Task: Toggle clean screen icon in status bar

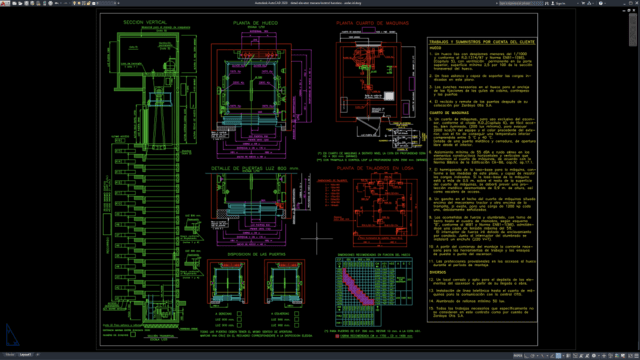Action: [x=629, y=356]
